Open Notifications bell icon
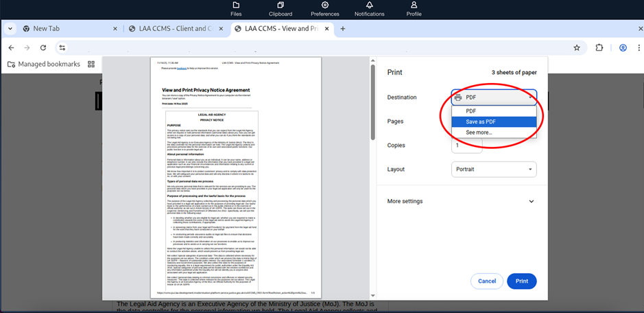The image size is (644, 313). click(369, 8)
